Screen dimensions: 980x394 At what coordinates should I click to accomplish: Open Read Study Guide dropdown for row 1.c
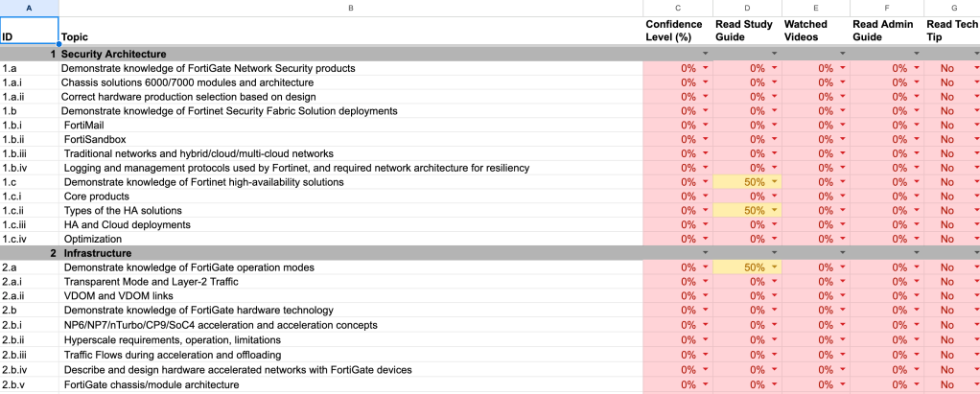775,182
